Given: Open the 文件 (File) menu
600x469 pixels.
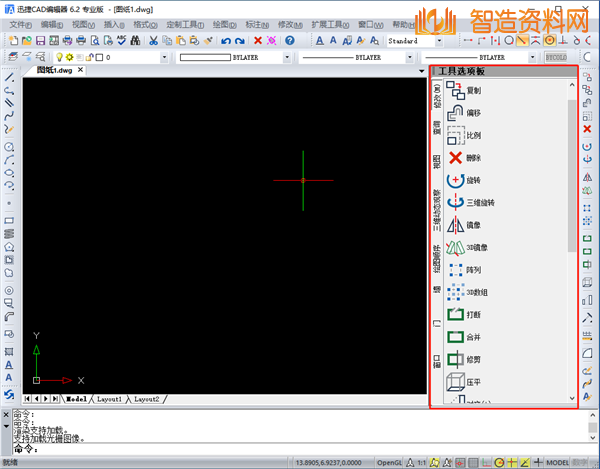Looking at the screenshot, I should click(20, 24).
